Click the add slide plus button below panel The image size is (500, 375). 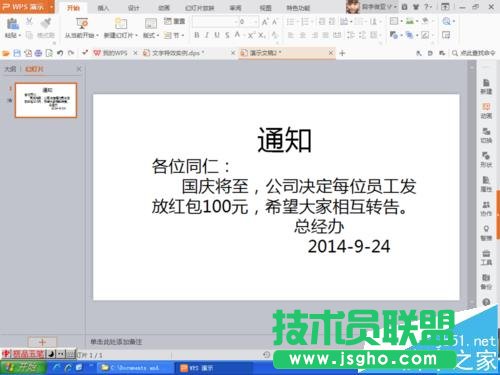click(42, 342)
